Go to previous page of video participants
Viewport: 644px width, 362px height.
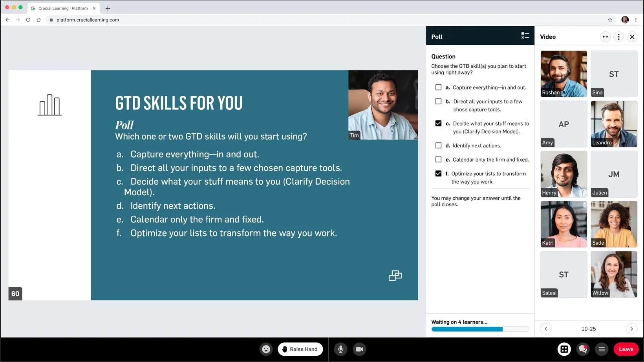(x=546, y=329)
